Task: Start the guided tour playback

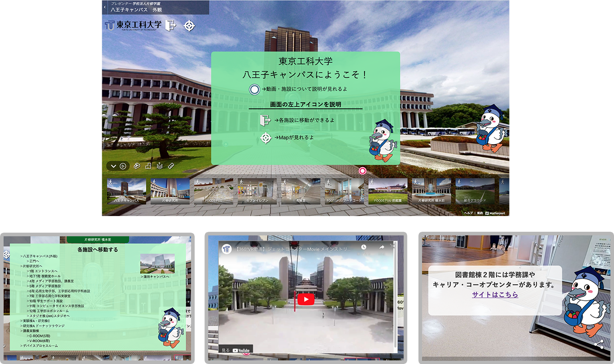Action: [x=123, y=166]
